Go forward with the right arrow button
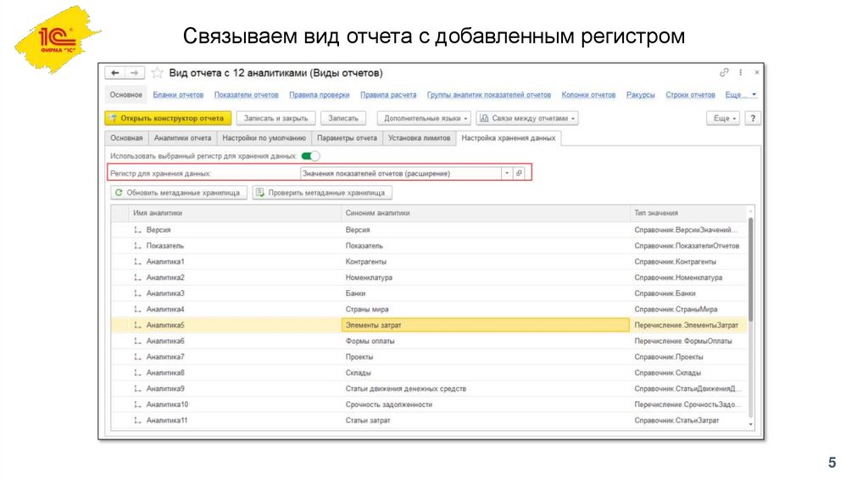The width and height of the screenshot is (868, 487). click(135, 73)
